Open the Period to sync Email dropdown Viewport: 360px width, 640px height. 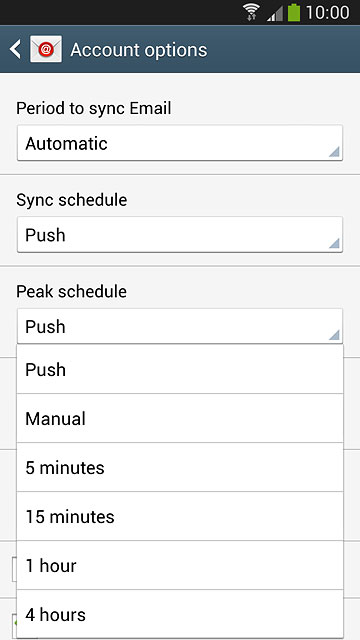tap(180, 143)
